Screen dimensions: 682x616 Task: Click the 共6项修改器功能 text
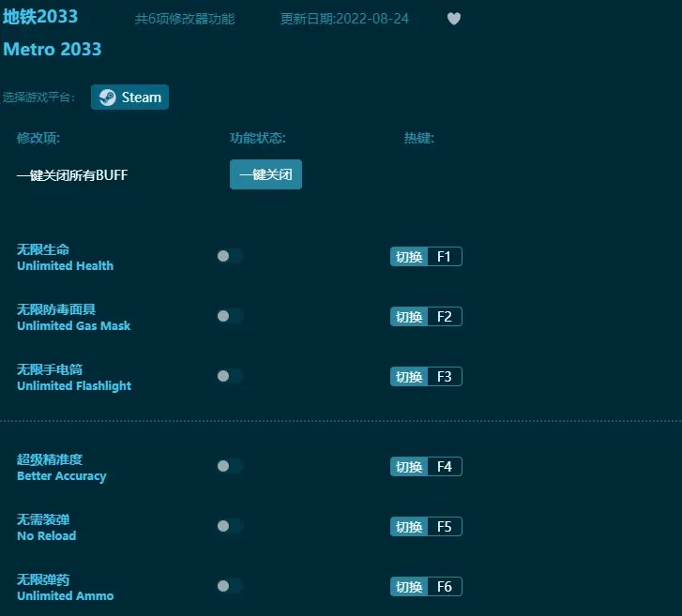185,19
